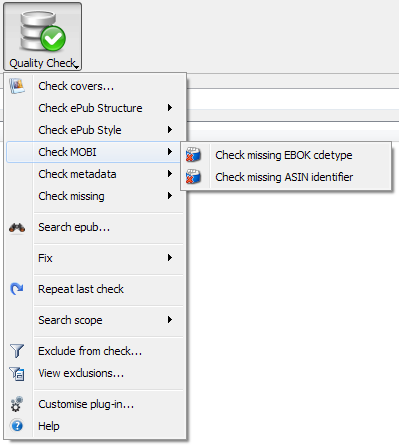Click the icon beside Check missing ASIN identifier
The image size is (399, 447).
(x=194, y=177)
